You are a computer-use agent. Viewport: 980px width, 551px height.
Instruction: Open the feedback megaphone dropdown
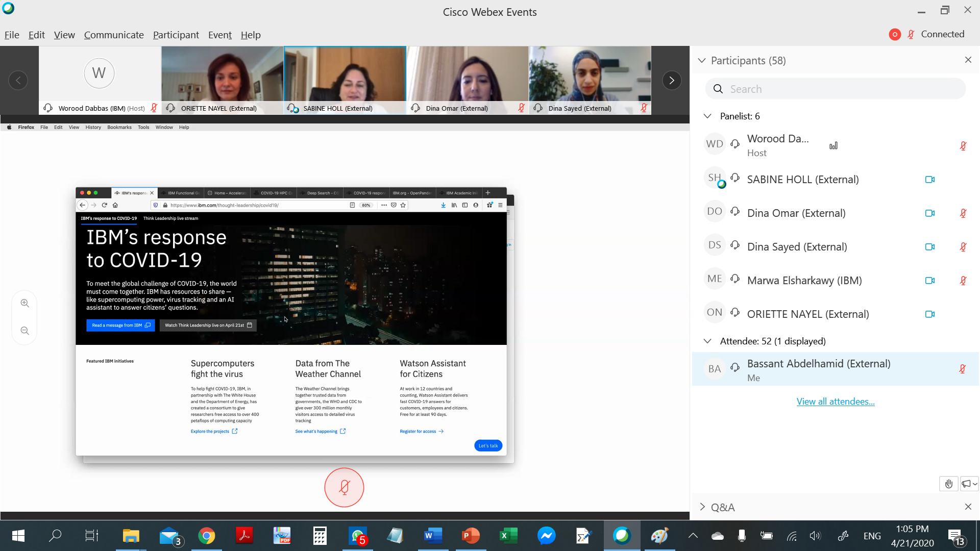969,484
